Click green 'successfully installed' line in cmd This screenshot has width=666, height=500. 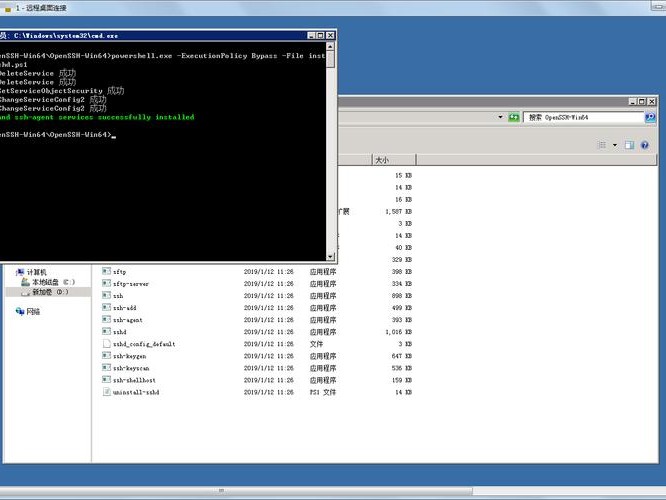click(97, 117)
